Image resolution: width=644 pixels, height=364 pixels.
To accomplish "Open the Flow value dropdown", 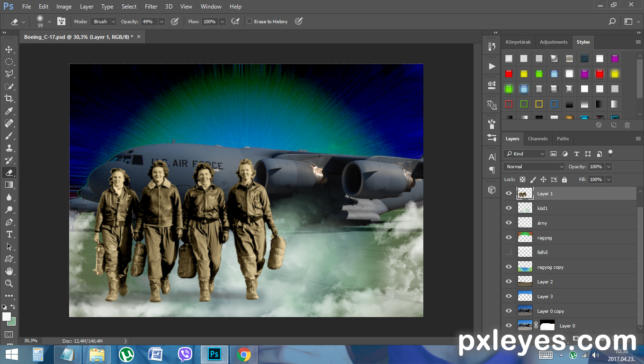I will point(222,21).
